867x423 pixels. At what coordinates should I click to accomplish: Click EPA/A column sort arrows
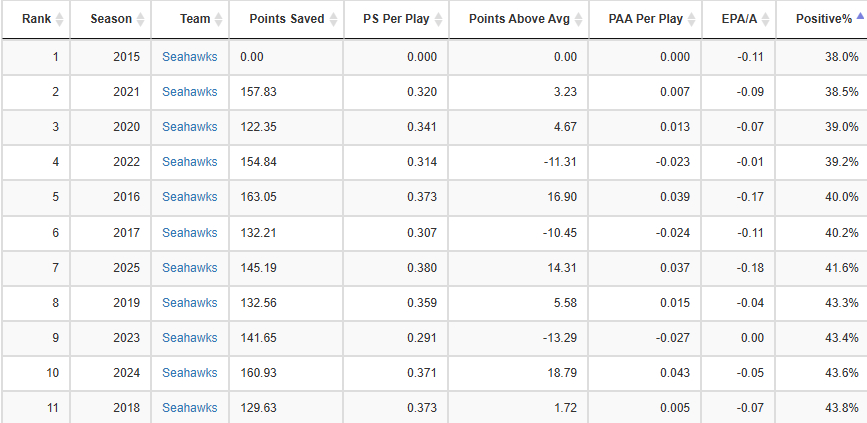click(771, 19)
